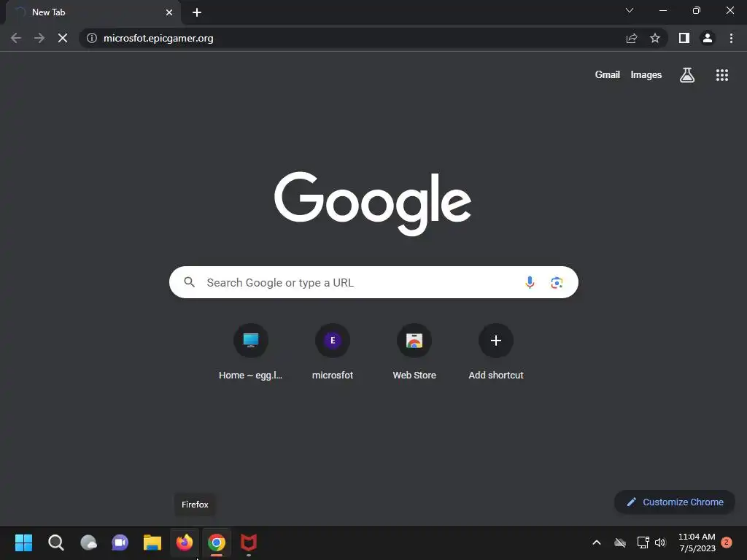Select the New Tab tab
The image size is (747, 560).
click(93, 12)
